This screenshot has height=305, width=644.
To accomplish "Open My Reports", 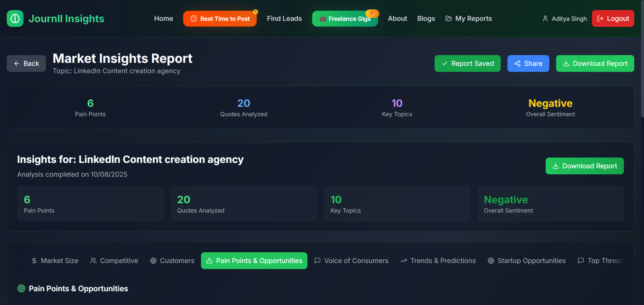I will pos(468,18).
